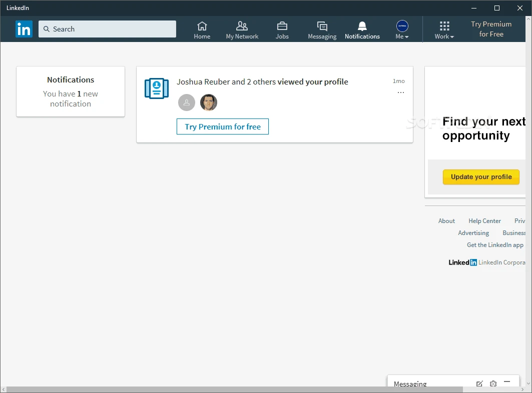The height and width of the screenshot is (393, 532).
Task: Click the Messaging panel header
Action: click(453, 381)
